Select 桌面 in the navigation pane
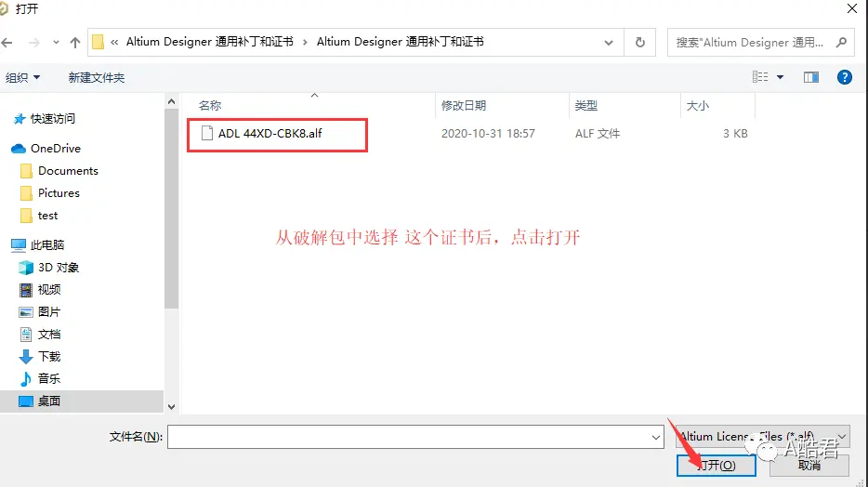868x487 pixels. (x=48, y=401)
